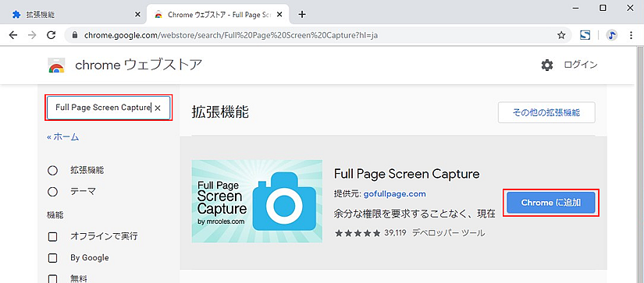Open the Full Page Screen Capture title
The image size is (644, 283).
pyautogui.click(x=407, y=174)
